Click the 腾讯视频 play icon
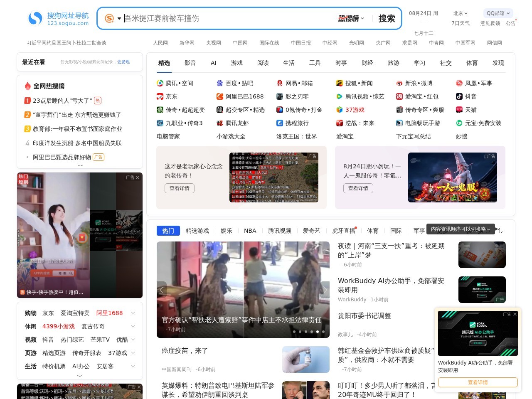Image resolution: width=532 pixels, height=399 pixels. click(340, 96)
